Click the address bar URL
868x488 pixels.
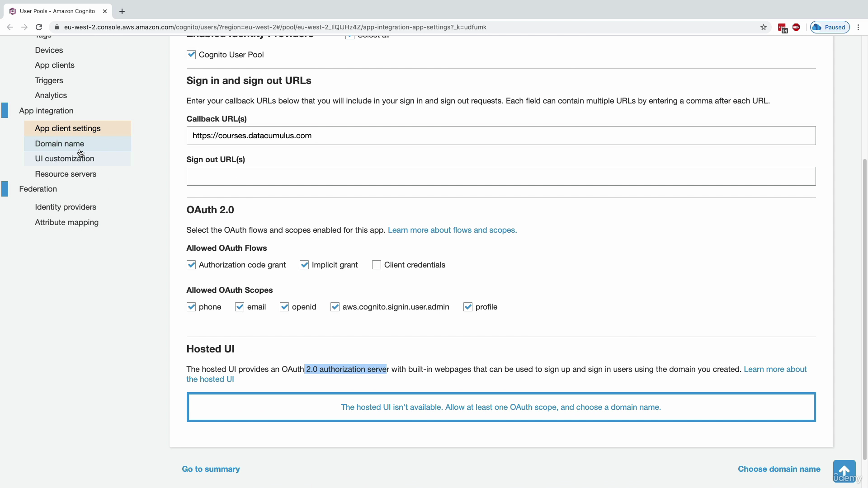click(x=275, y=27)
